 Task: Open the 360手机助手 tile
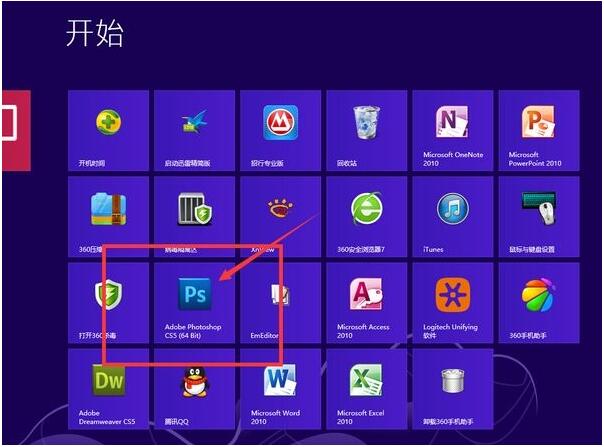click(x=539, y=303)
